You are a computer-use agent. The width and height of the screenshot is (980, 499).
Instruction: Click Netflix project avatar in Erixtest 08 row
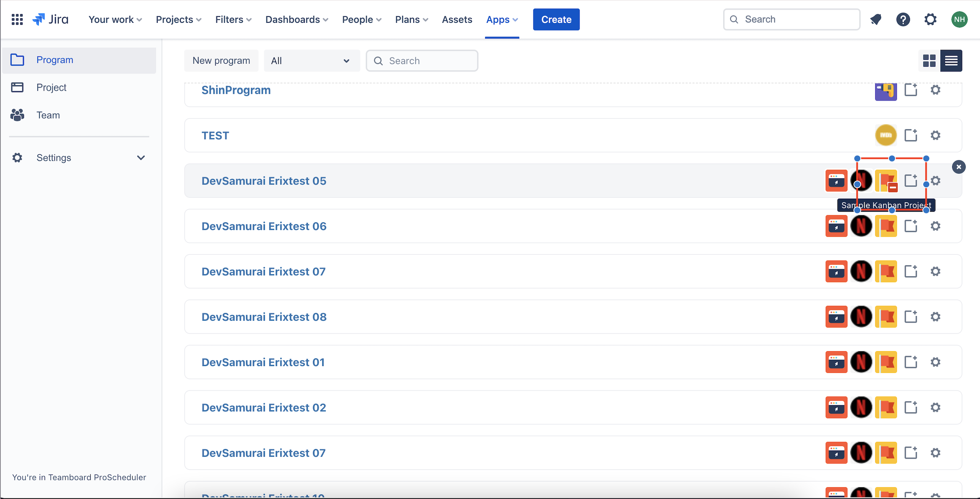click(x=861, y=317)
